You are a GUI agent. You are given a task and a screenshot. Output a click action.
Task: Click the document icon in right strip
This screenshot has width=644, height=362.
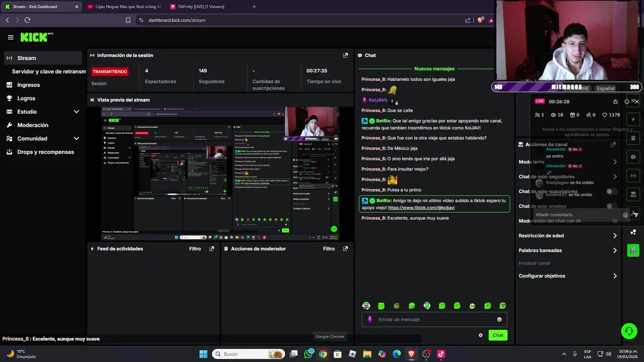click(x=633, y=138)
